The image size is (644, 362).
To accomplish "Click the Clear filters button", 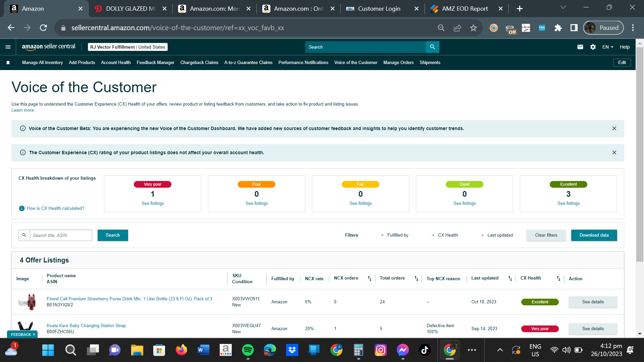I will [546, 235].
